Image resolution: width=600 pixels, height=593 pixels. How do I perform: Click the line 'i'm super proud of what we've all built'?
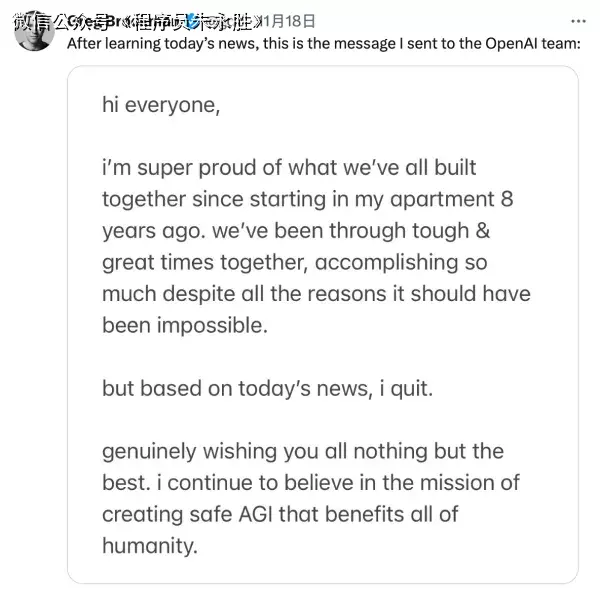click(289, 168)
